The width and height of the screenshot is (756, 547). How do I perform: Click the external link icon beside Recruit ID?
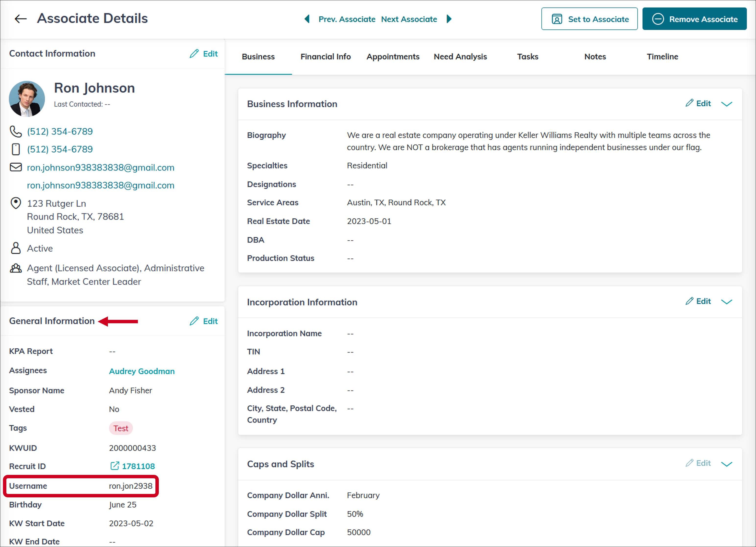pyautogui.click(x=114, y=466)
